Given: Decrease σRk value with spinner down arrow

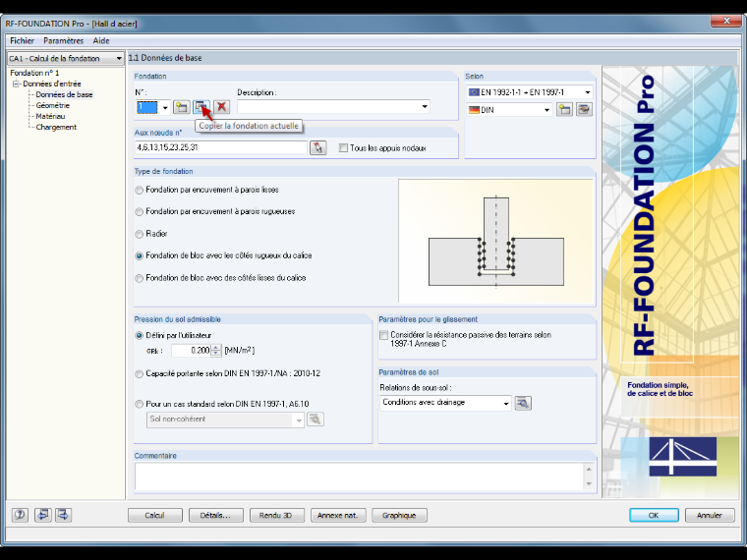Looking at the screenshot, I should (x=216, y=354).
